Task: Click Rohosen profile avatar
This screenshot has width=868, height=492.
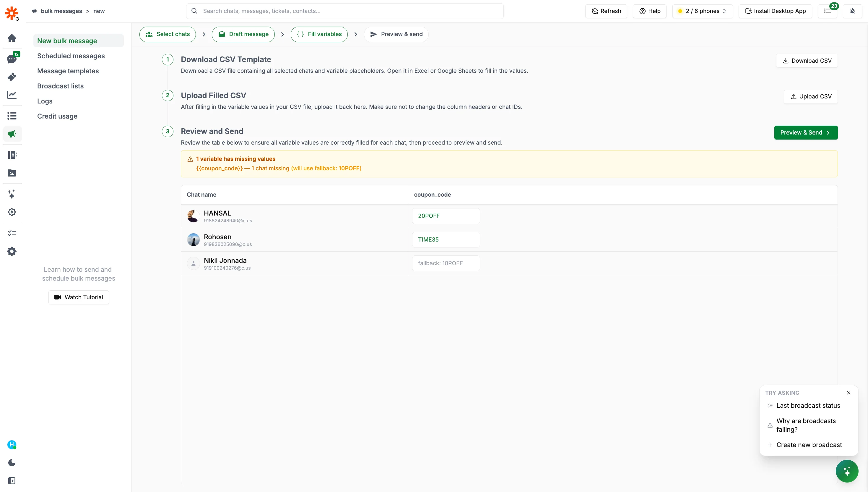Action: click(193, 239)
